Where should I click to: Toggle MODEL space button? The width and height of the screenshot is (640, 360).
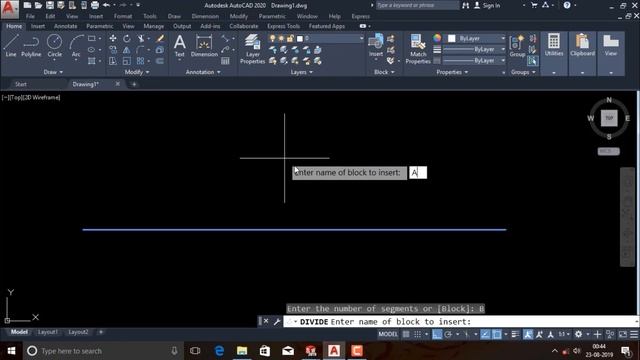(388, 334)
